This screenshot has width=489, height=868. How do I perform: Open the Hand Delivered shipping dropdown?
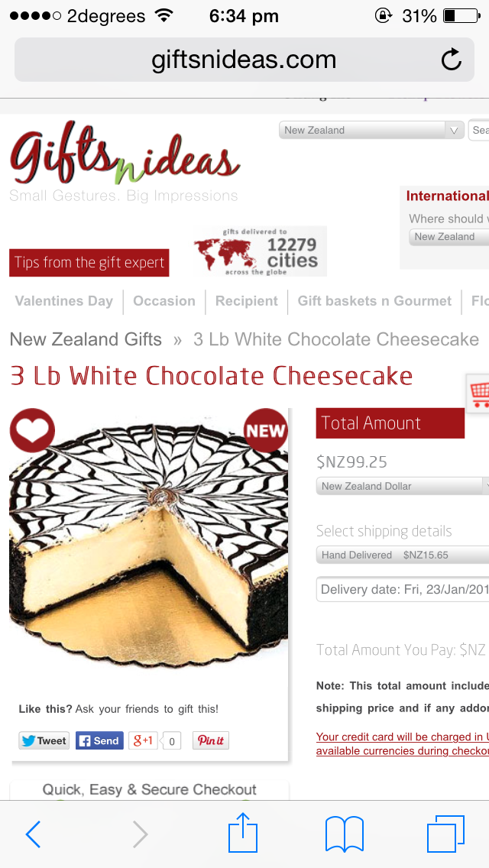[403, 555]
